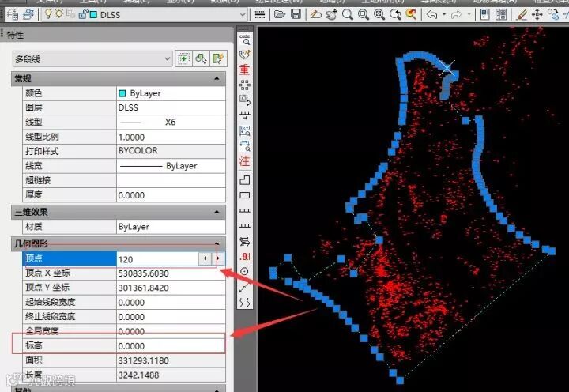The width and height of the screenshot is (569, 392).
Task: Open the Layer States Manager icon
Action: [28, 14]
